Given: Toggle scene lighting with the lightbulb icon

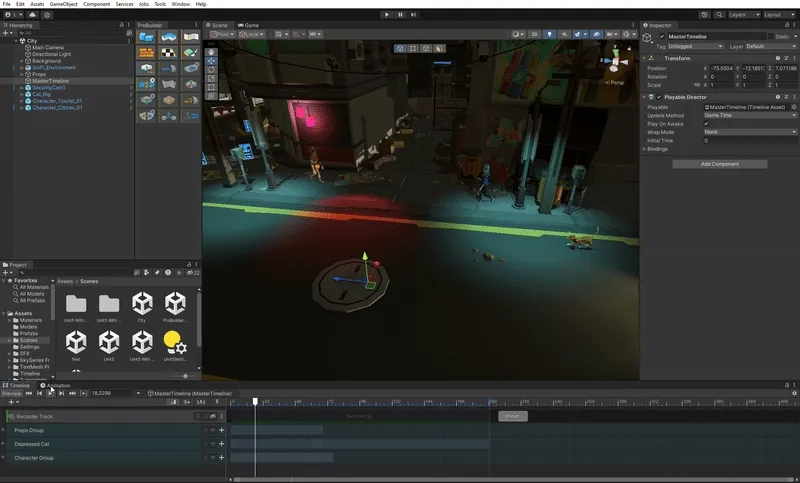Looking at the screenshot, I should tap(548, 35).
